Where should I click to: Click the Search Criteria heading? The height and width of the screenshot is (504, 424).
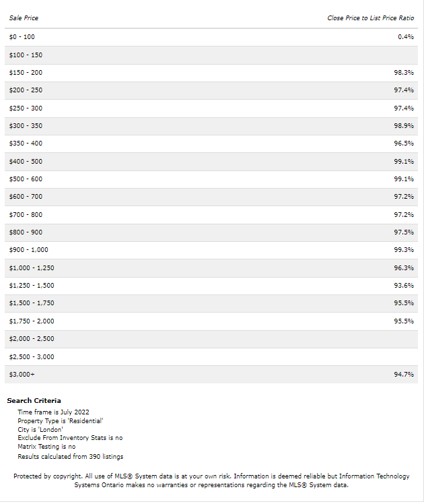[34, 401]
